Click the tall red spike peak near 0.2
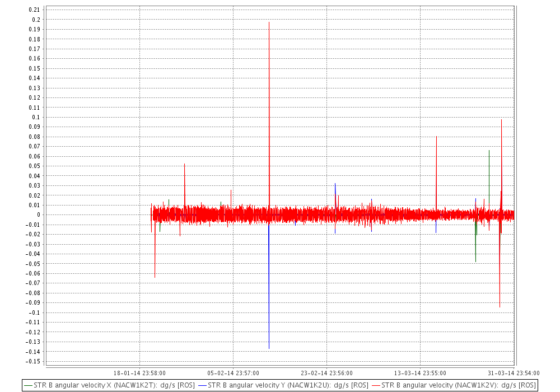560x392 pixels. pyautogui.click(x=269, y=23)
